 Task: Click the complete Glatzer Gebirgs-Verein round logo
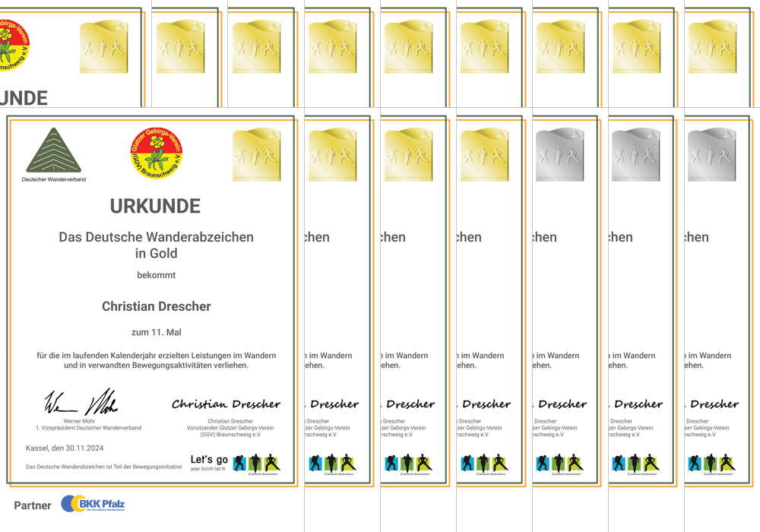point(157,153)
